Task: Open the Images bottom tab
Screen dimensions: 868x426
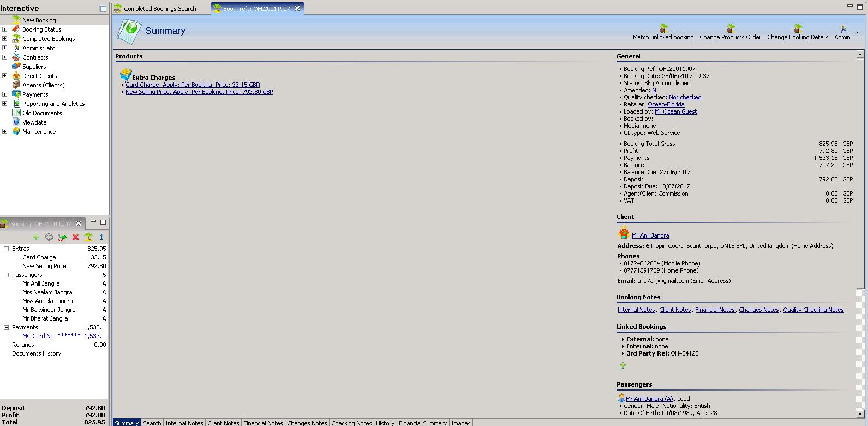Action: pyautogui.click(x=461, y=423)
